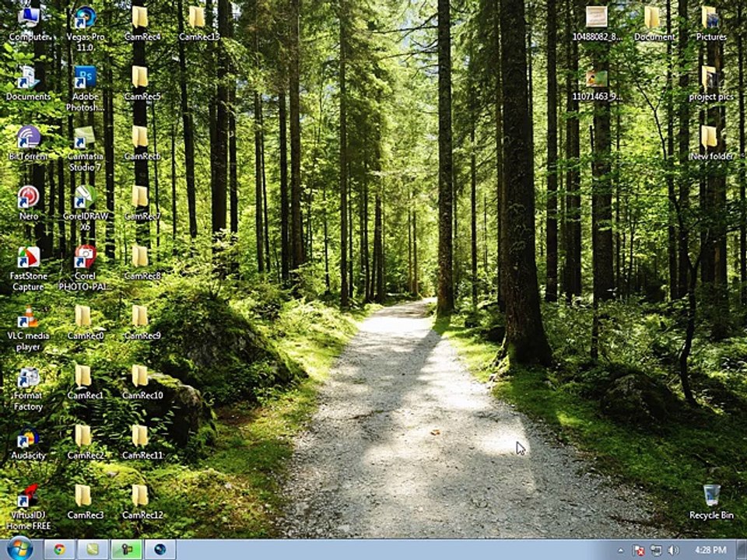Select the CamRec6 folder
Image resolution: width=747 pixels, height=560 pixels.
142,143
